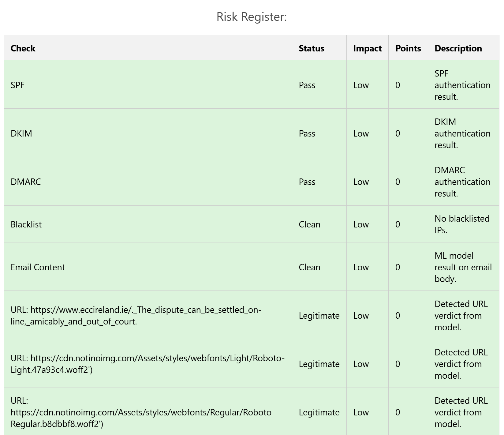
Task: Click Pass status in SPF row
Action: [307, 85]
